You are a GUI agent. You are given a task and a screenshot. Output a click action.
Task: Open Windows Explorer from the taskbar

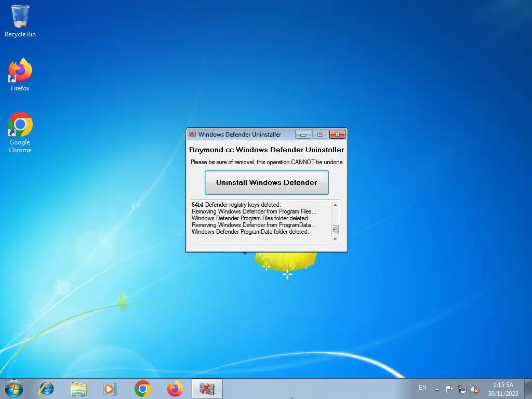tap(78, 389)
